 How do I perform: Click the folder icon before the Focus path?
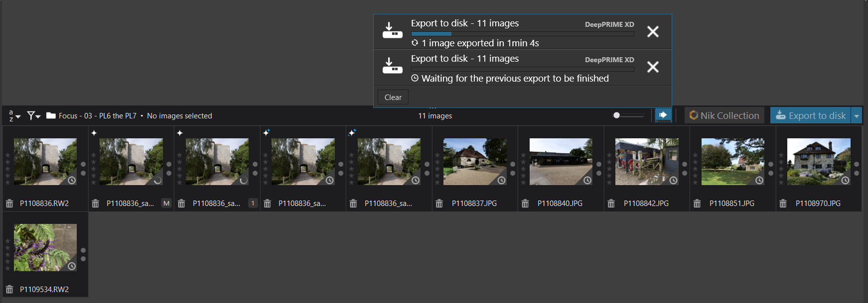pos(51,115)
